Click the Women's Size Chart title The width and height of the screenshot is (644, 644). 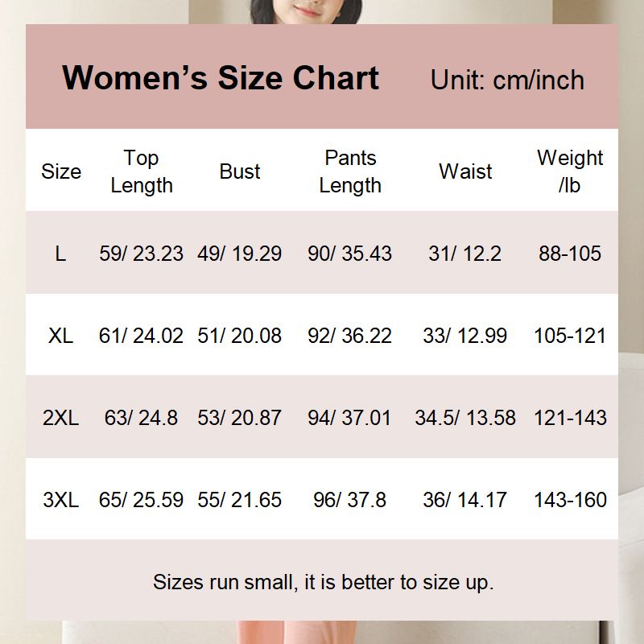[221, 78]
